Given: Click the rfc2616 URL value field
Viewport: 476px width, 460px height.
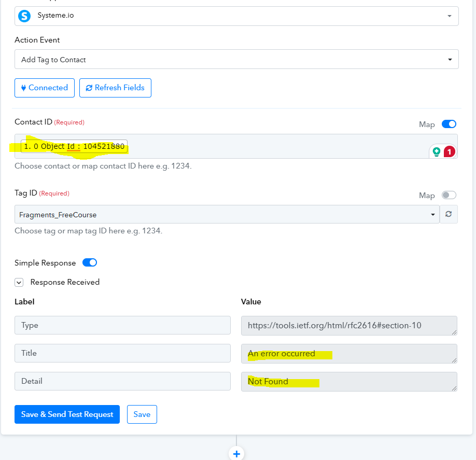Looking at the screenshot, I should [349, 326].
